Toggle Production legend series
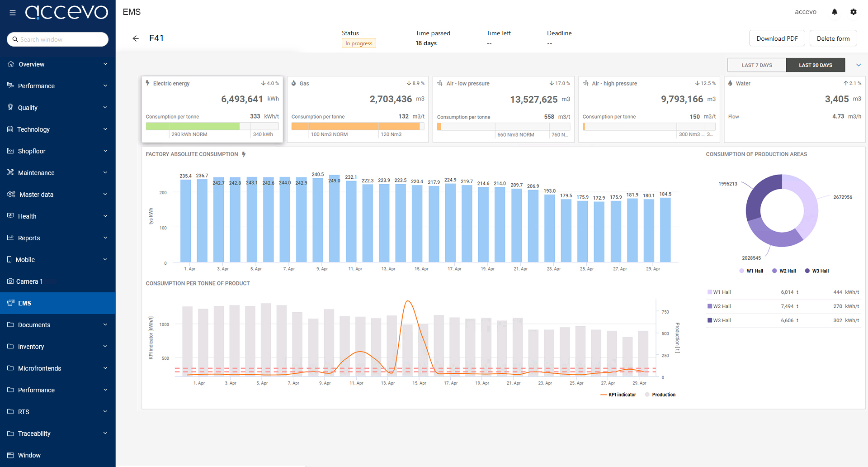Screen dimensions: 868x467 coord(660,395)
